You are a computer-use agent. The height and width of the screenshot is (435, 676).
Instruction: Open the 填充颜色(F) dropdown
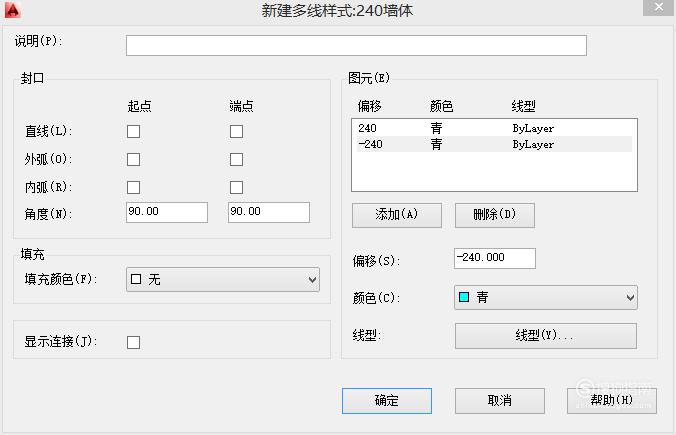click(223, 279)
